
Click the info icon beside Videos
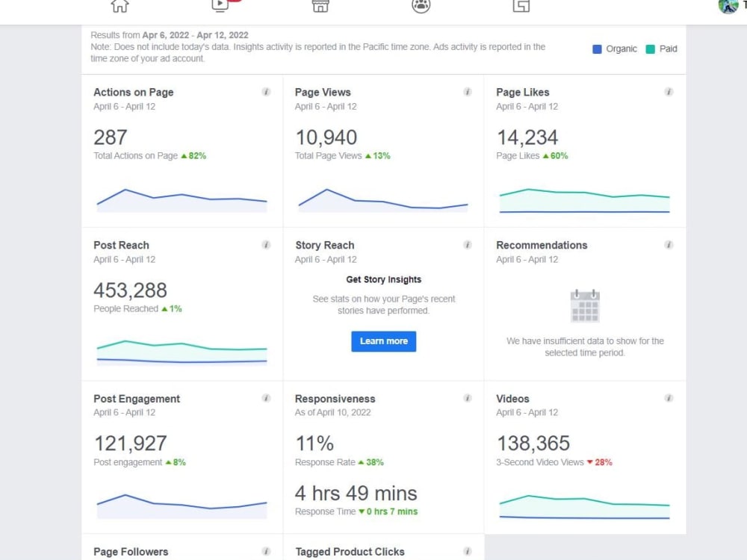pyautogui.click(x=669, y=398)
